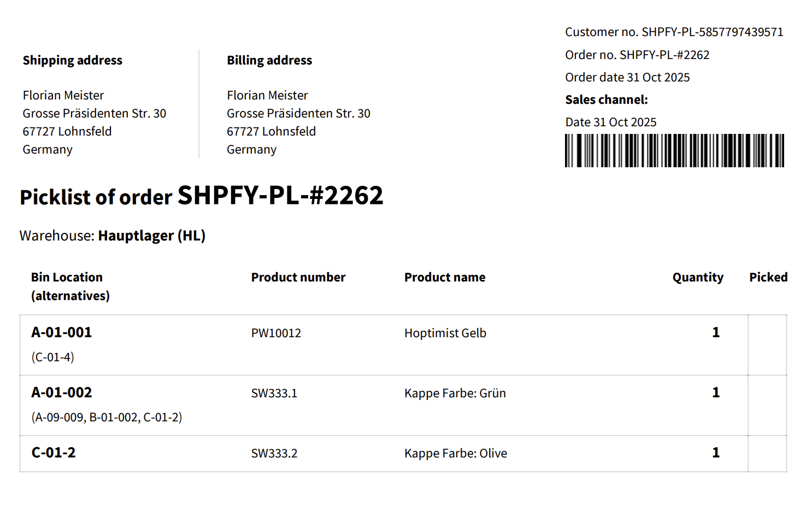Click product number SW333.1
This screenshot has height=505, width=812.
pos(274,394)
